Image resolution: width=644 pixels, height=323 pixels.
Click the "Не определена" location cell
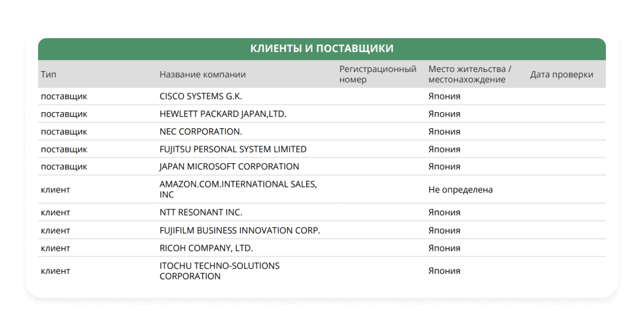460,190
